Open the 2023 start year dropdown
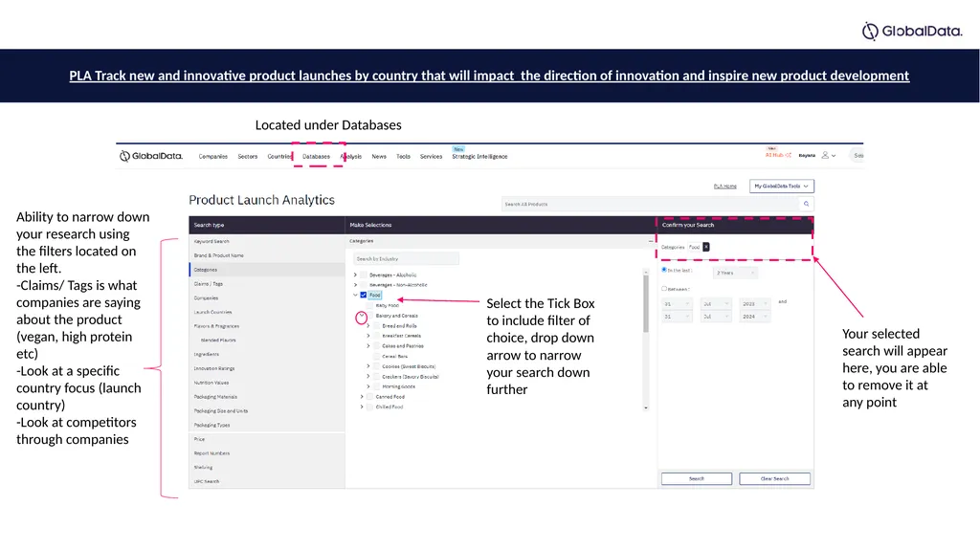The width and height of the screenshot is (980, 550). pyautogui.click(x=755, y=304)
